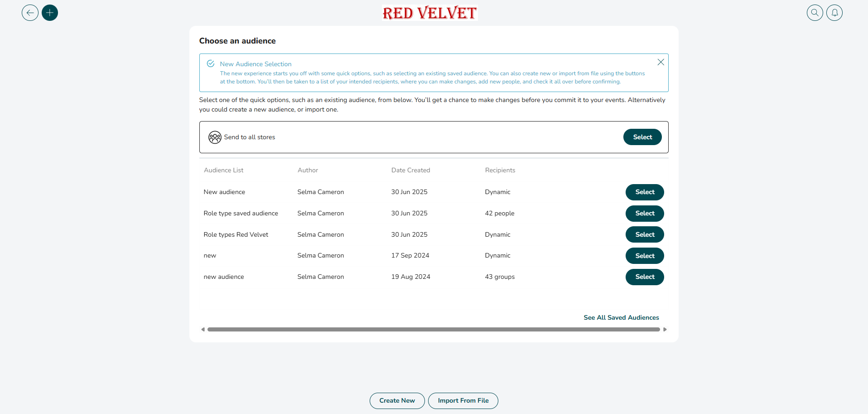
Task: Click the group icon beside Send to all stores
Action: point(215,137)
